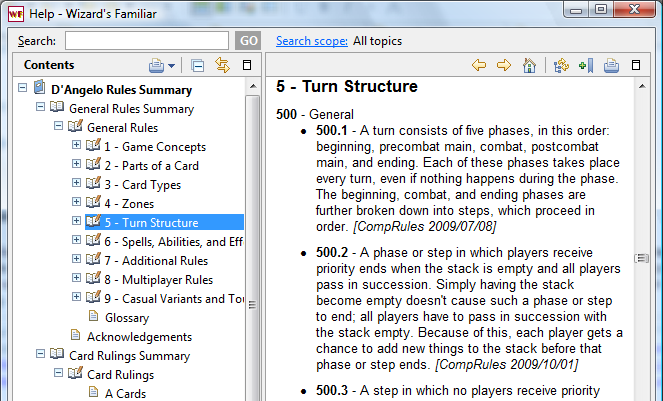Click the 5 - Turn Structure heading
The height and width of the screenshot is (401, 663).
tap(347, 86)
